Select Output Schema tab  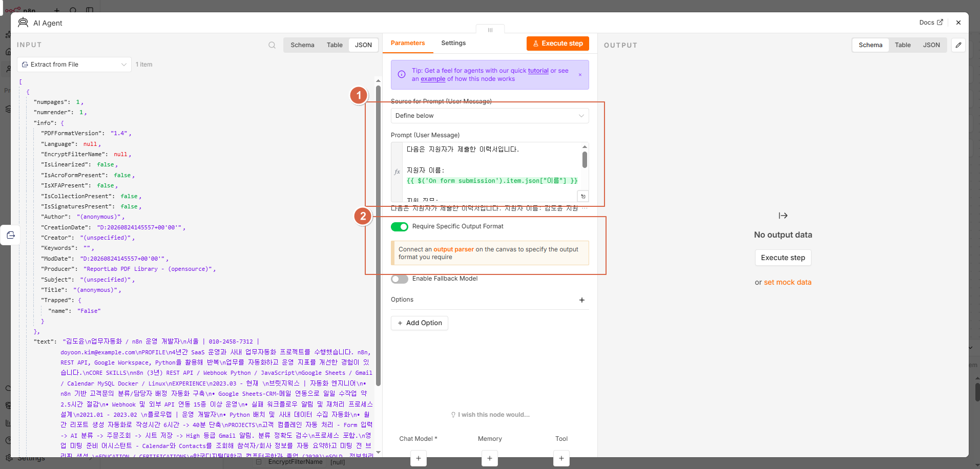[870, 45]
